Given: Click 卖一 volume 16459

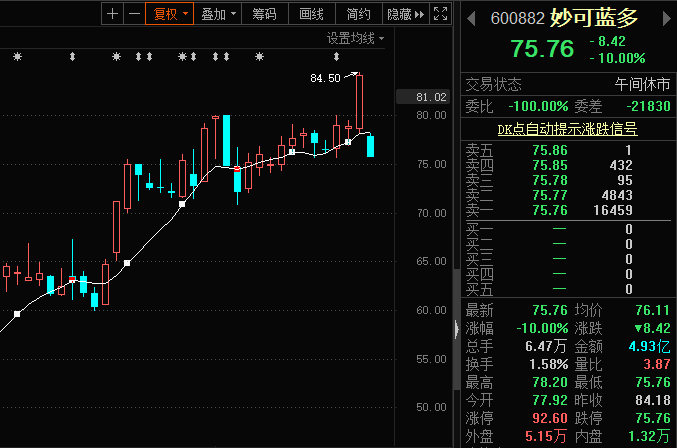Looking at the screenshot, I should pos(613,210).
